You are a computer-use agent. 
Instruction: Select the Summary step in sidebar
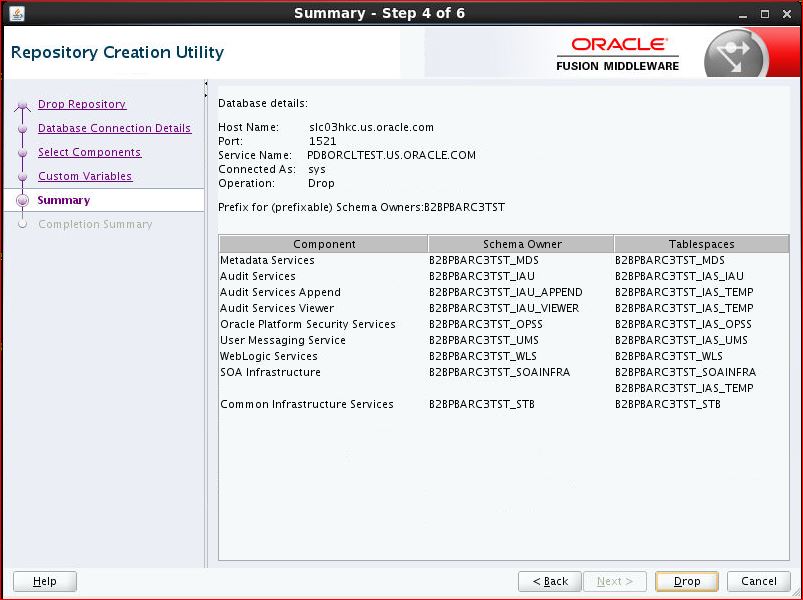tap(64, 200)
